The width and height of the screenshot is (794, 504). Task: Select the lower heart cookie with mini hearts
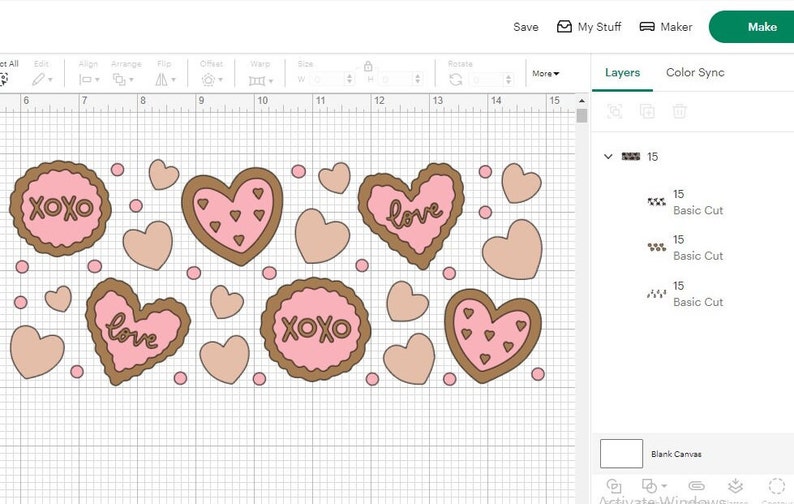pyautogui.click(x=493, y=335)
